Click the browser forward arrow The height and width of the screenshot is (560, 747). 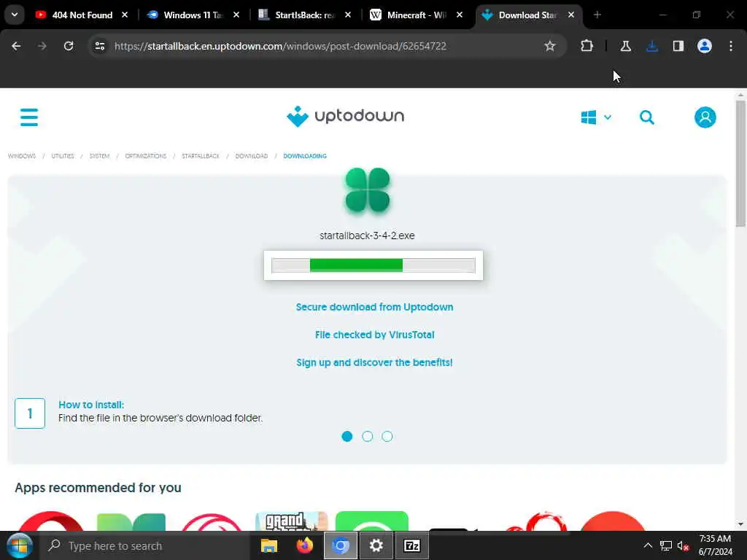click(x=42, y=46)
